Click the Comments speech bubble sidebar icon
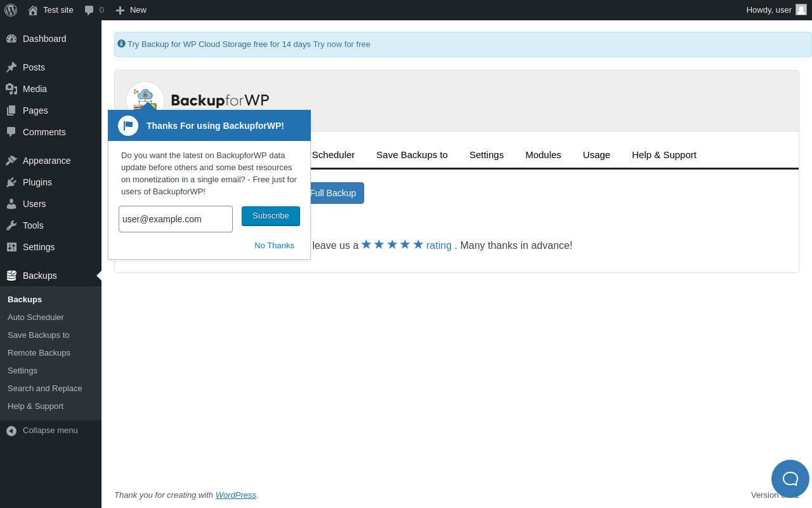 click(11, 132)
